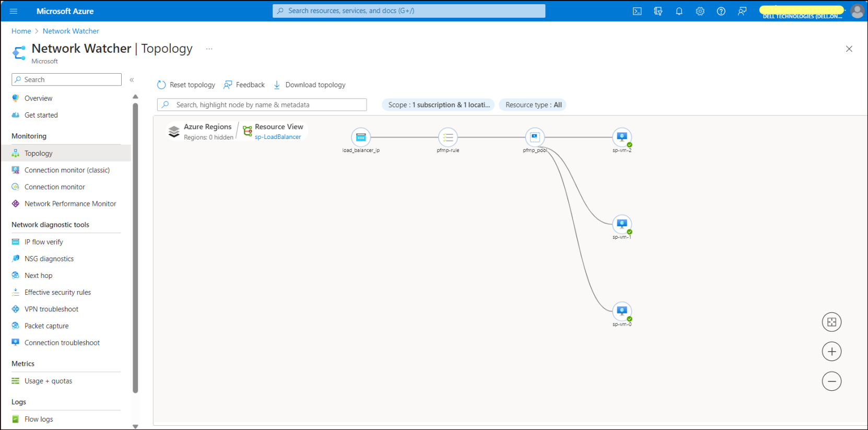Select the load_balancer_ip node
The image size is (868, 430).
(361, 137)
